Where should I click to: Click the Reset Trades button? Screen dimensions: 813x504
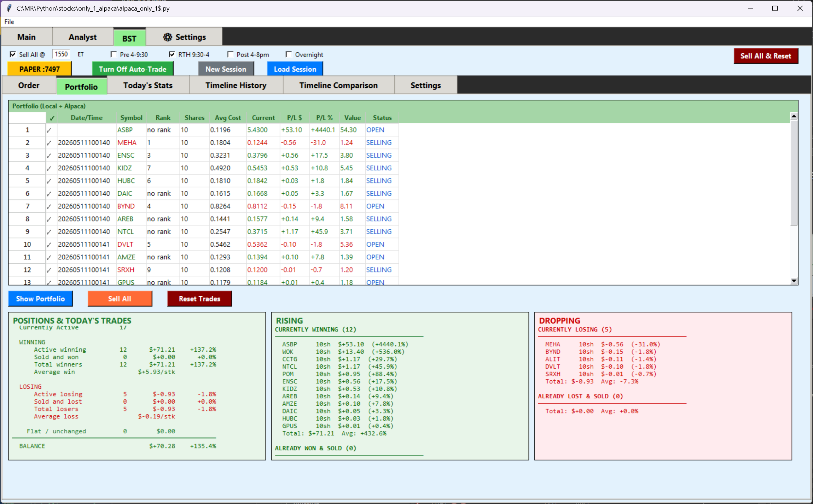[199, 299]
